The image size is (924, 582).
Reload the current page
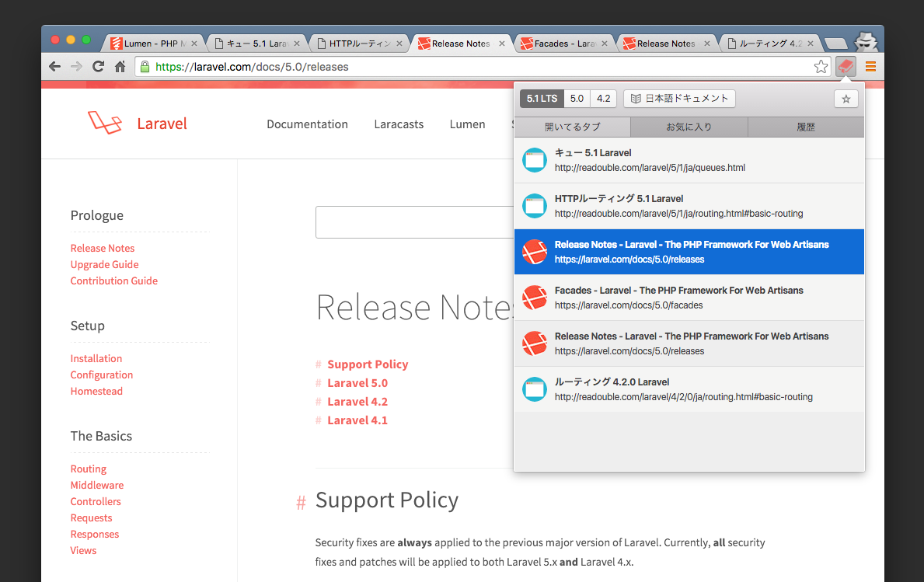pos(98,67)
